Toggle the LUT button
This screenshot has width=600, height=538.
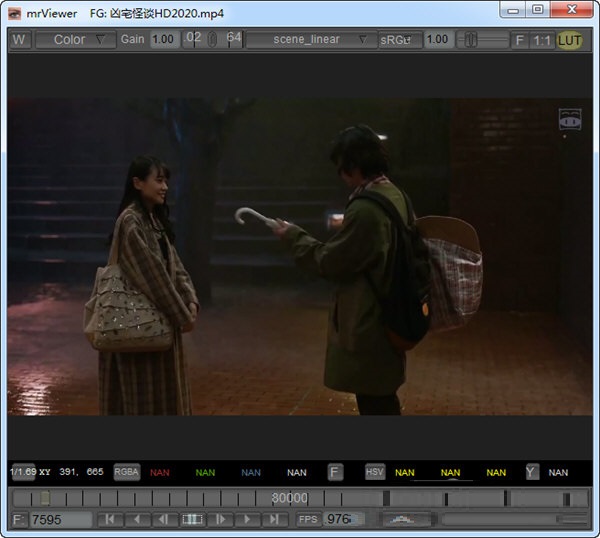[569, 40]
